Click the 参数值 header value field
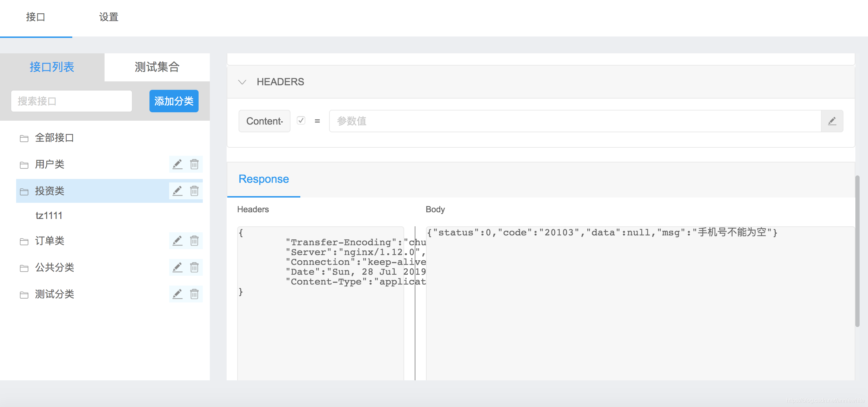Image resolution: width=868 pixels, height=407 pixels. [x=575, y=121]
